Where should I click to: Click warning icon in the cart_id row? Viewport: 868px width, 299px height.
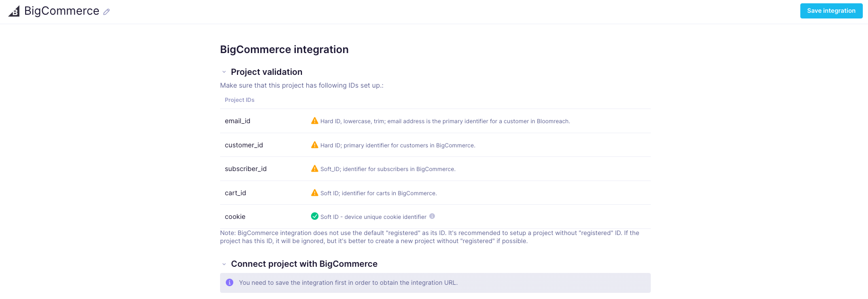[x=314, y=193]
